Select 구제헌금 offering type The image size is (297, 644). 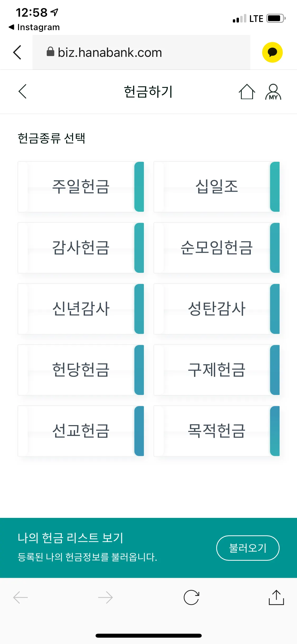pos(216,370)
